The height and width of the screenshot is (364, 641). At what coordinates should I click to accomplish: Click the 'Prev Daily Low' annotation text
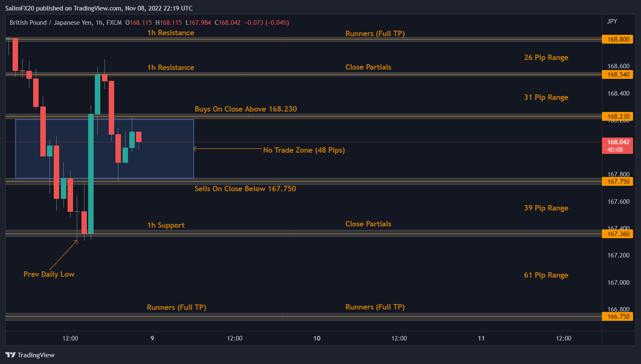pos(49,274)
